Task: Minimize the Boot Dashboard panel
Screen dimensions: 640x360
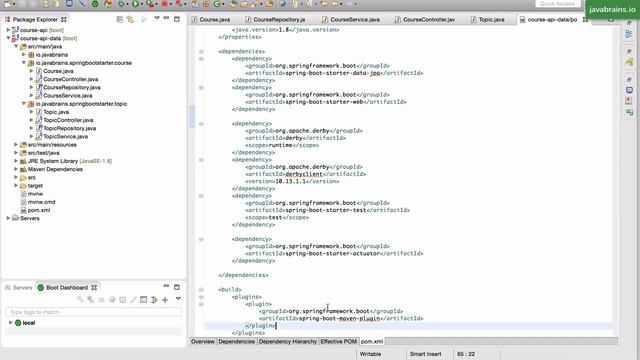Action: click(x=167, y=287)
